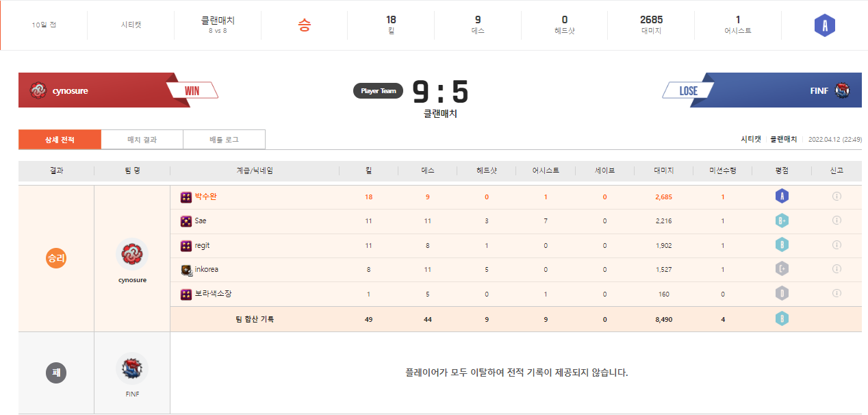Switch to the 매치 결과 tab
The height and width of the screenshot is (415, 868).
[x=142, y=140]
